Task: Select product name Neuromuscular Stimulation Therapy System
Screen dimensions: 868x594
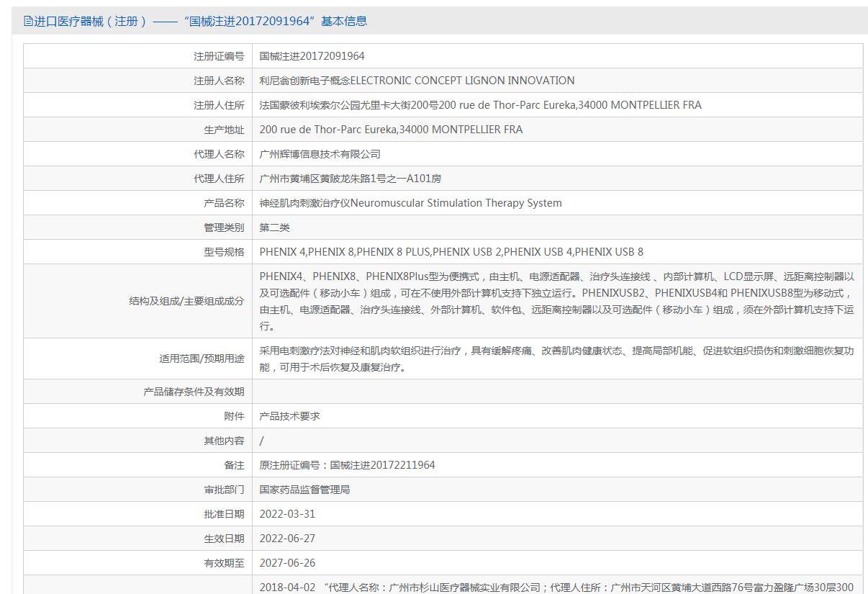Action: coord(456,203)
